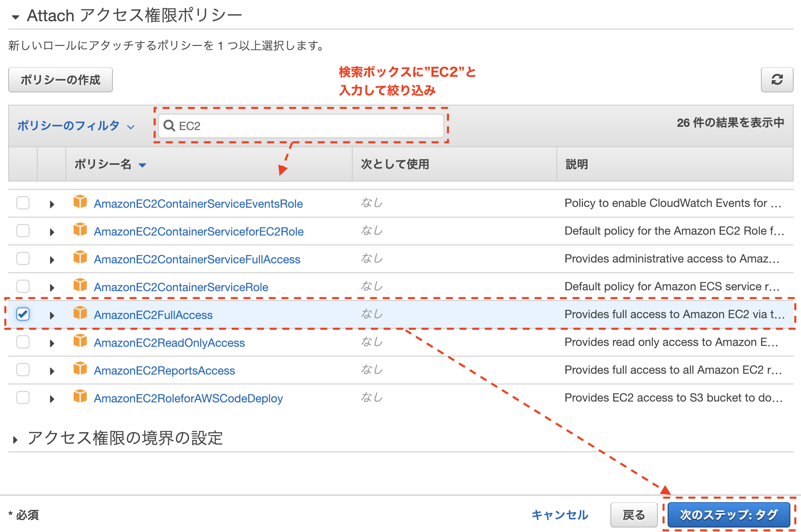Viewport: 801px width, 532px height.
Task: Click the magnifier icon in the search box
Action: (169, 126)
